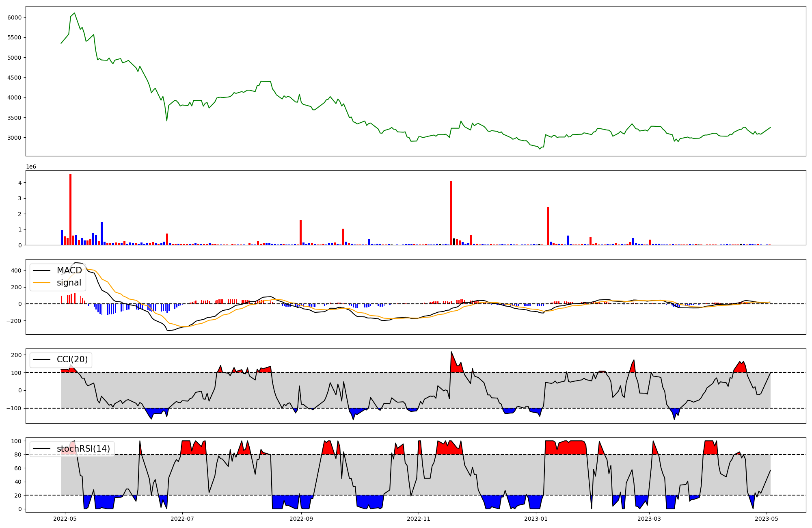Click the 6000 price axis tick label

coord(14,17)
